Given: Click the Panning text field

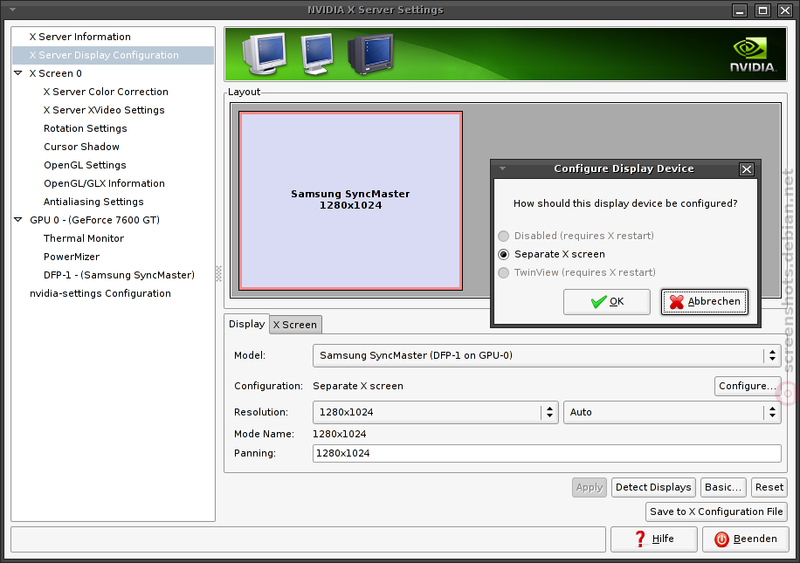Looking at the screenshot, I should coord(546,453).
